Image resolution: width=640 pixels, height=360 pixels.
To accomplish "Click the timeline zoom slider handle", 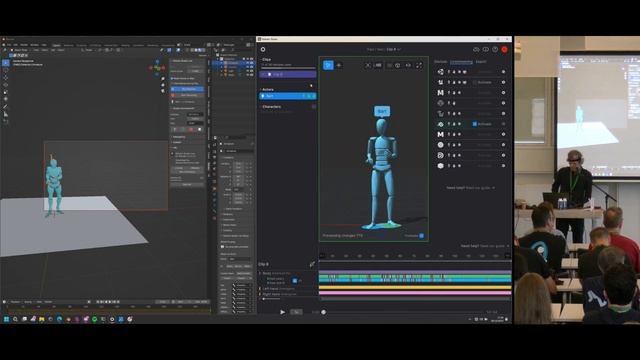I will pyautogui.click(x=264, y=299).
